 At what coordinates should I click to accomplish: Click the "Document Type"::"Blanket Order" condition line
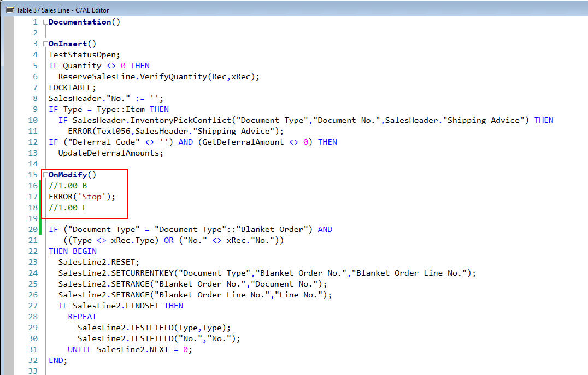[191, 229]
